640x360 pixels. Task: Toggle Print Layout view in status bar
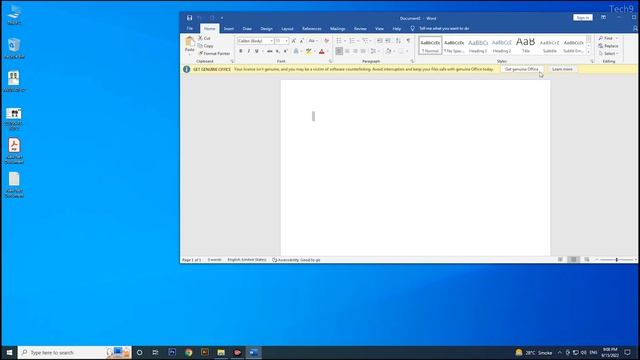point(573,260)
